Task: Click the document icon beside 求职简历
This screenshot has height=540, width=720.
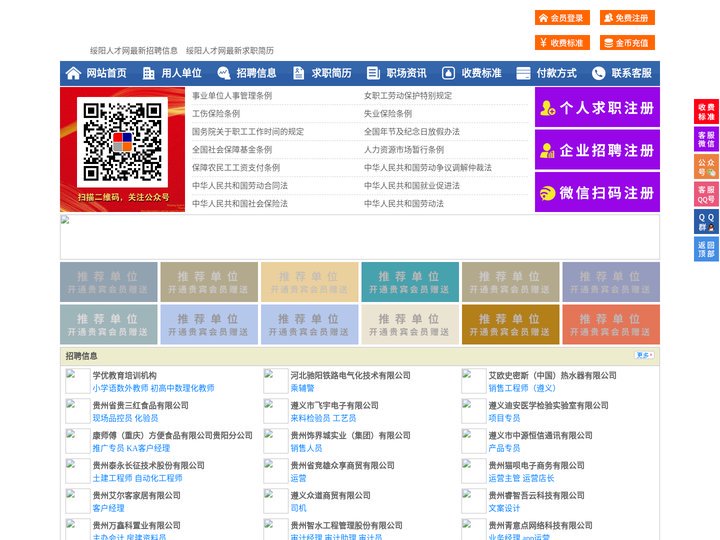Action: point(298,73)
